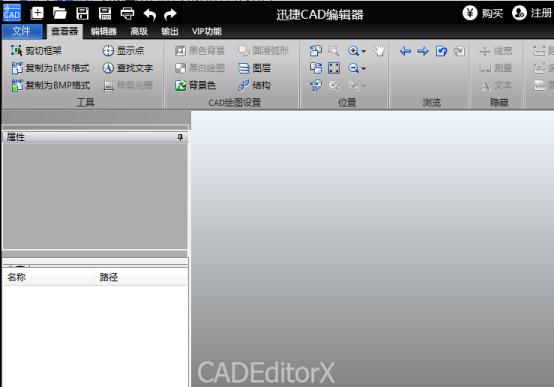
Task: Toggle the 显示点 option
Action: click(x=123, y=51)
